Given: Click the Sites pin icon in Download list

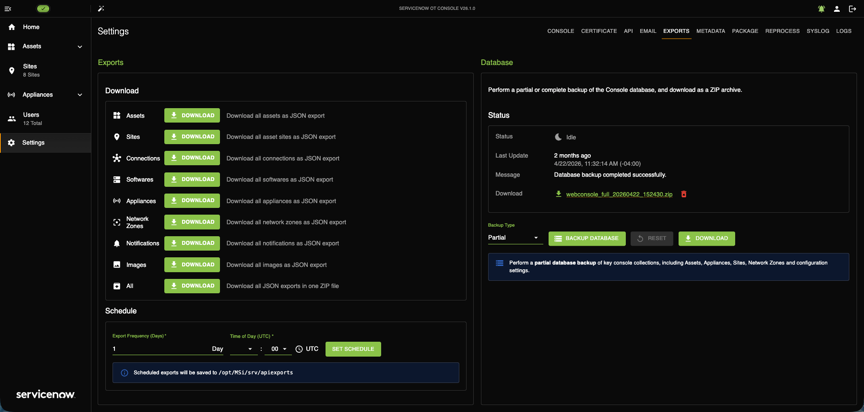Looking at the screenshot, I should click(x=116, y=137).
